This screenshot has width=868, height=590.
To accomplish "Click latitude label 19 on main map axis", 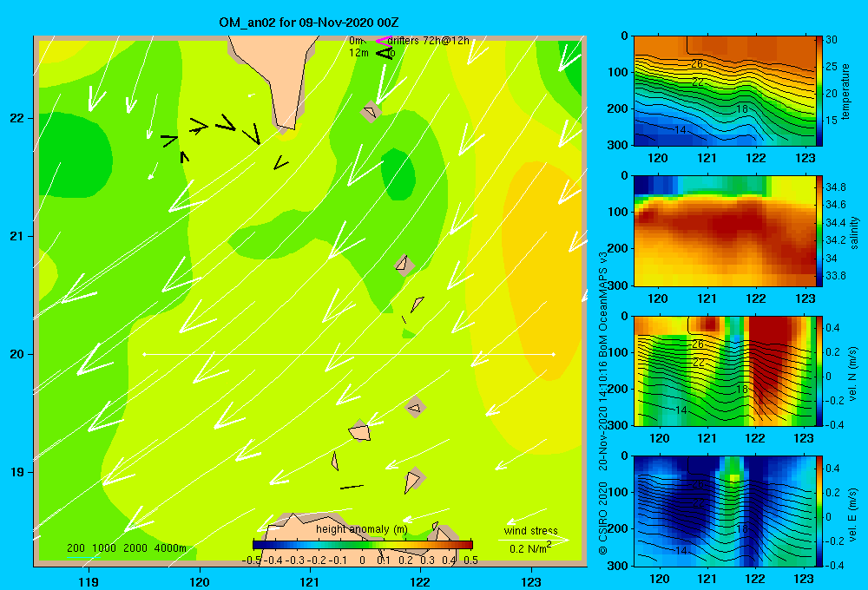I will pos(16,472).
